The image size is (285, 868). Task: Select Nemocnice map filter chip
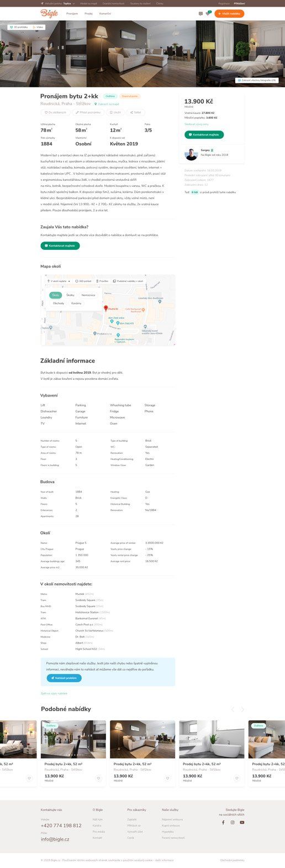pos(88,295)
